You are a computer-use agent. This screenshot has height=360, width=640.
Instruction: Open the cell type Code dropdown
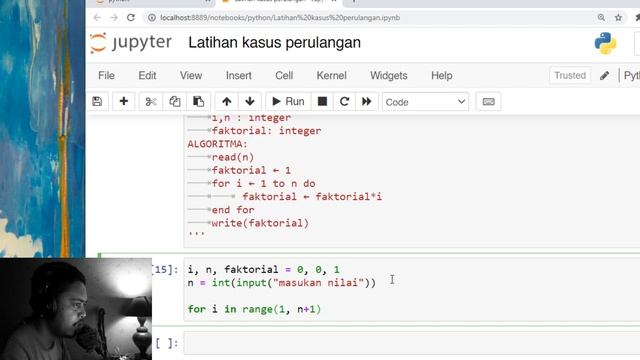tap(425, 102)
